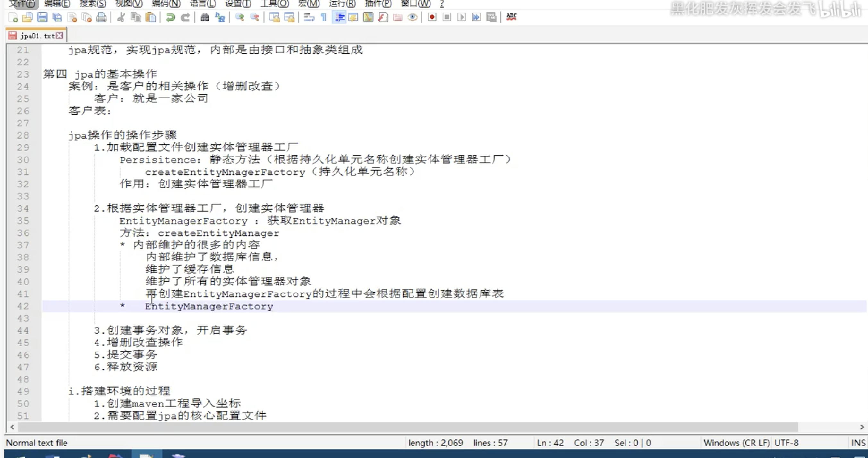
Task: Open the 插件(P) plugins menu
Action: tap(378, 4)
